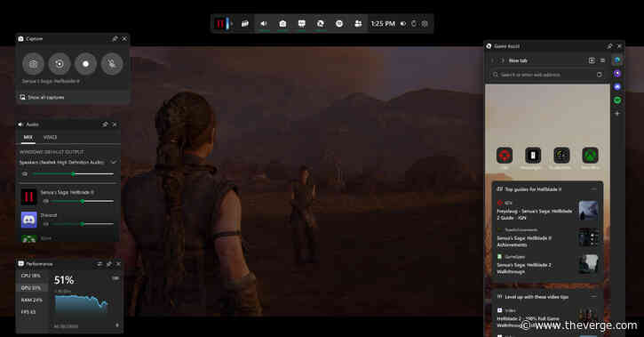The height and width of the screenshot is (337, 644).
Task: Add a site to Game Assist sidebar
Action: pos(617,114)
